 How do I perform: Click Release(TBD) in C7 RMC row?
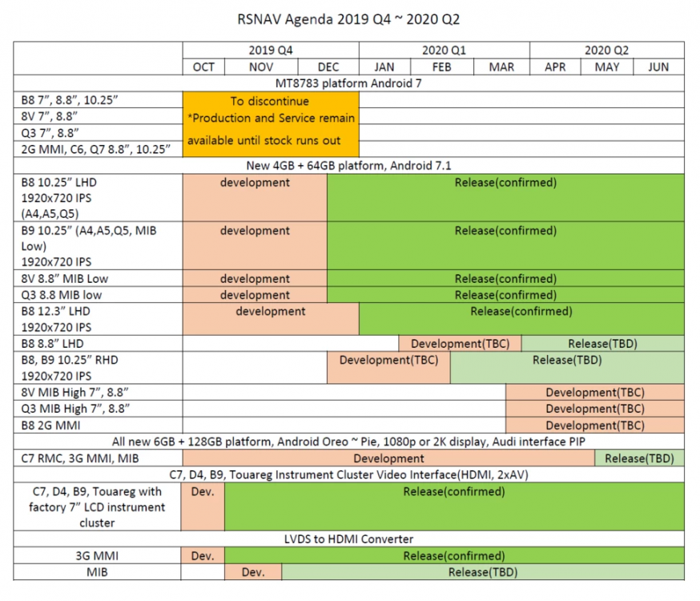coord(639,458)
